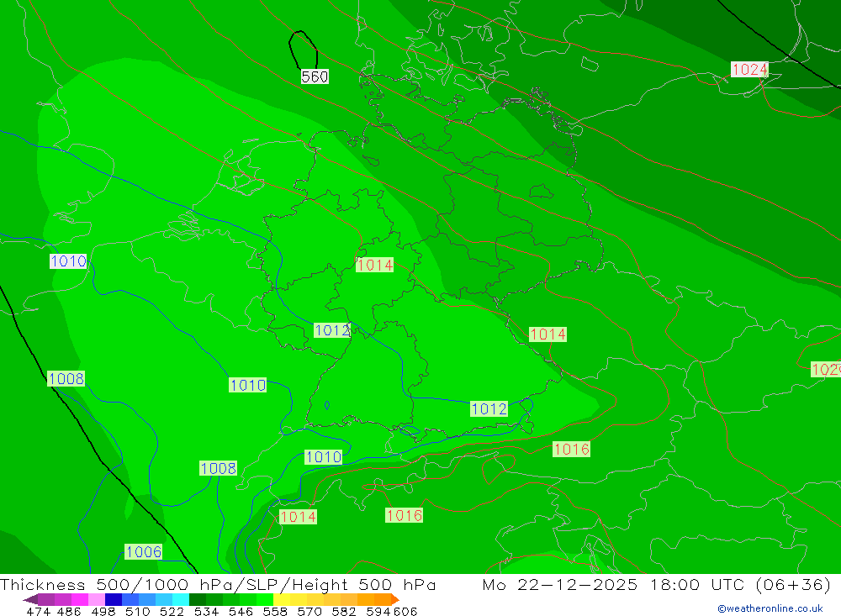
Task: Select the darkest green swatch above 534
Action: pyautogui.click(x=198, y=599)
